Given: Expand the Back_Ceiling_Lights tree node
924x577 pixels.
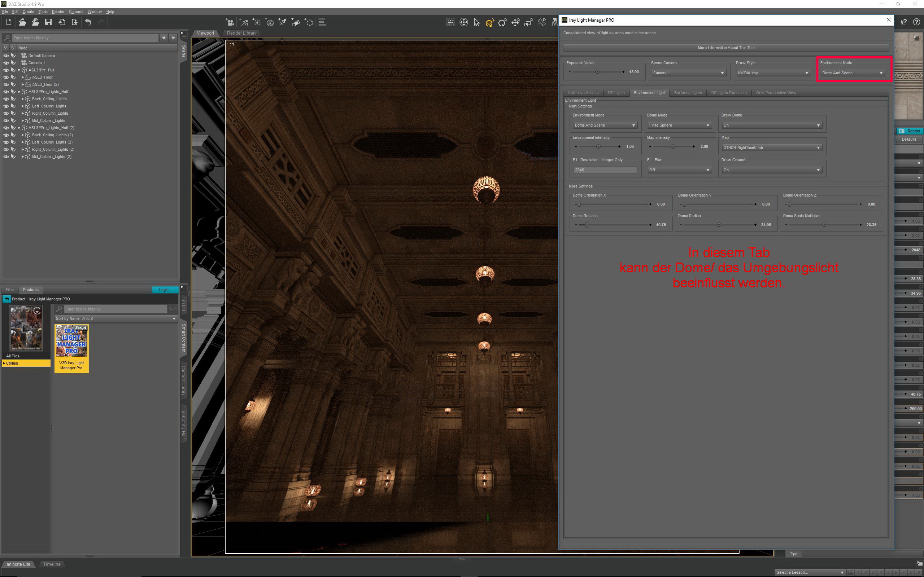Looking at the screenshot, I should point(22,99).
